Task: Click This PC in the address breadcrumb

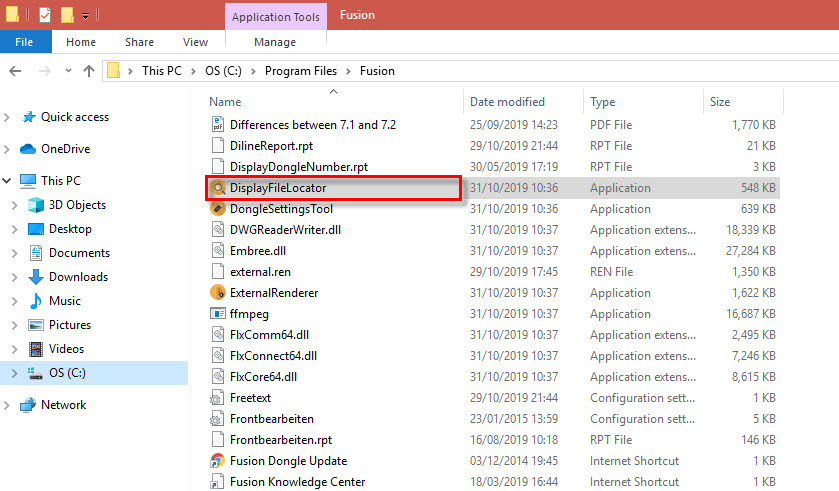Action: coord(162,71)
